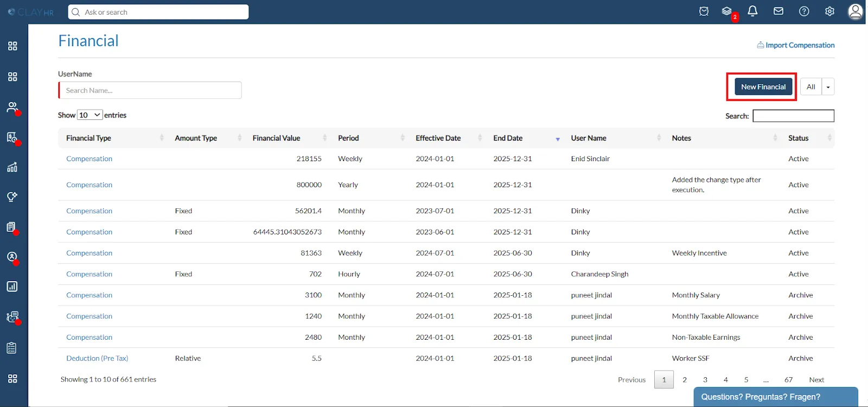Open the alarm clock icon in header
This screenshot has height=407, width=868.
click(x=704, y=11)
